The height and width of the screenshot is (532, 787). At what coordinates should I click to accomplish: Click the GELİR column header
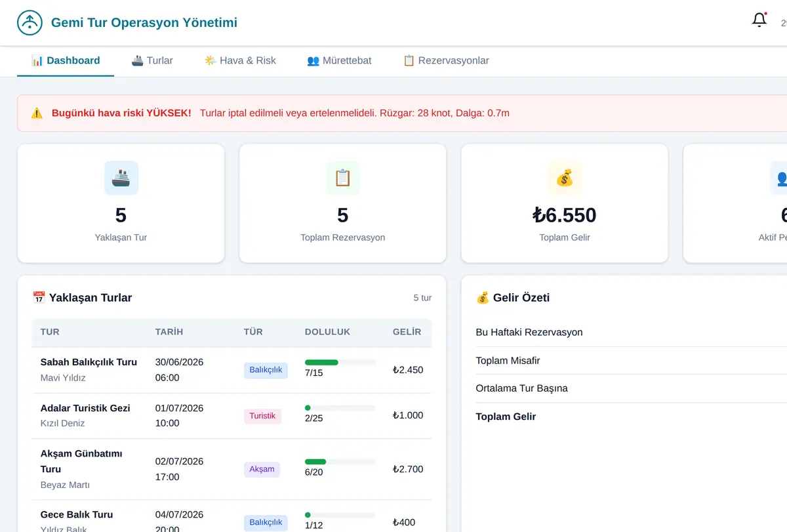[x=407, y=332]
